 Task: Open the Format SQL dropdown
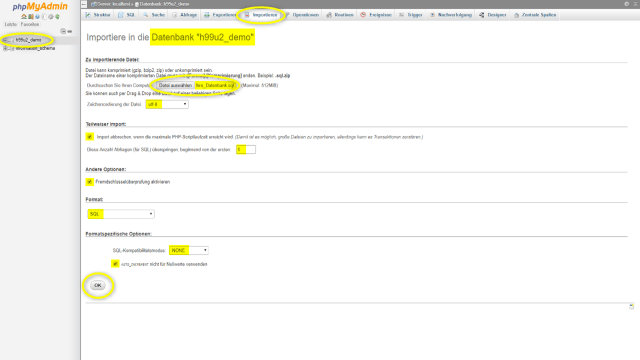(121, 214)
